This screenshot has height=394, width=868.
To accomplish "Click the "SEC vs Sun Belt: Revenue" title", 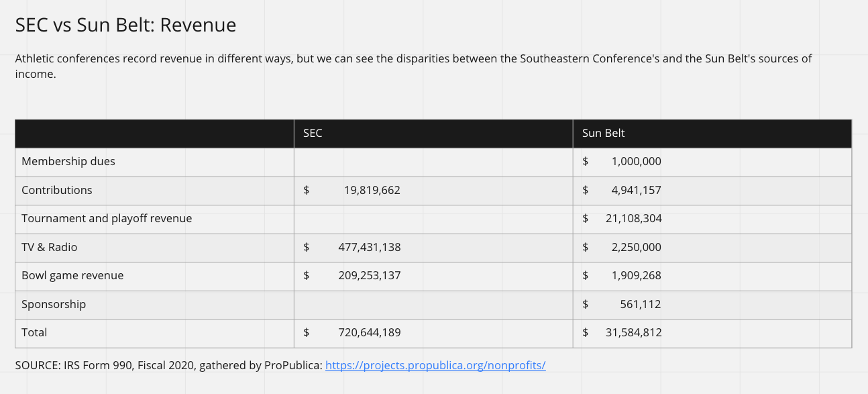I will [125, 26].
